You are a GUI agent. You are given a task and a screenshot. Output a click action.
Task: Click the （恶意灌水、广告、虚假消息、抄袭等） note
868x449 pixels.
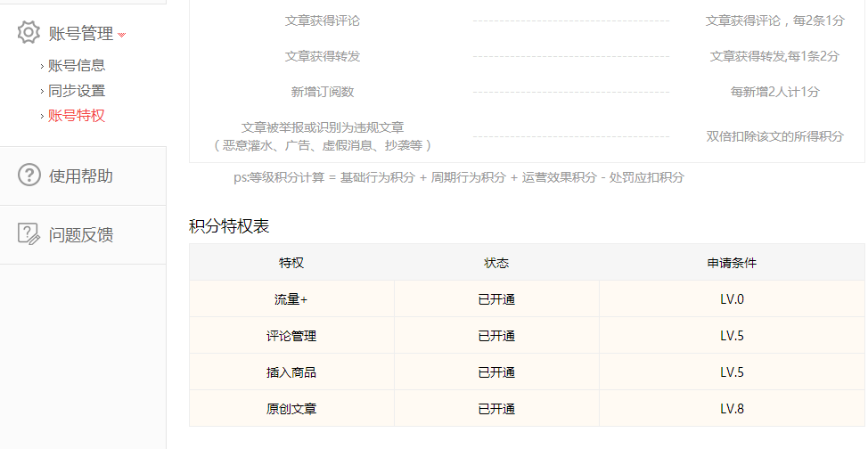323,145
